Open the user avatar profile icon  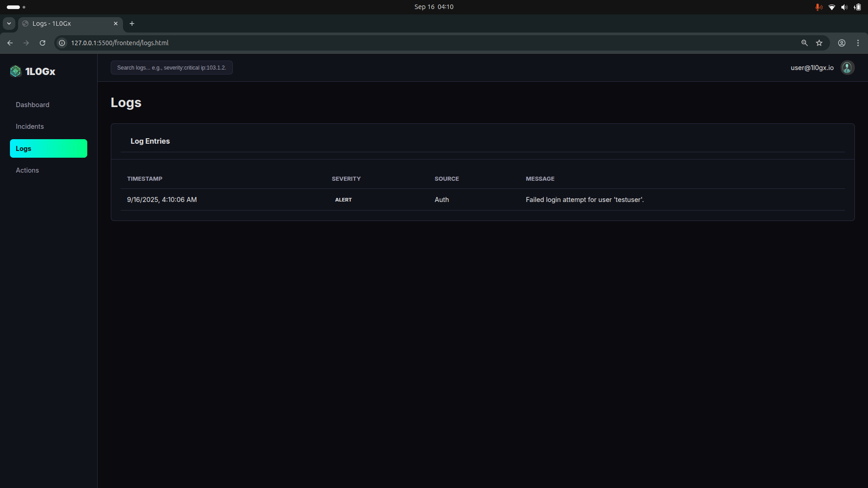point(847,68)
